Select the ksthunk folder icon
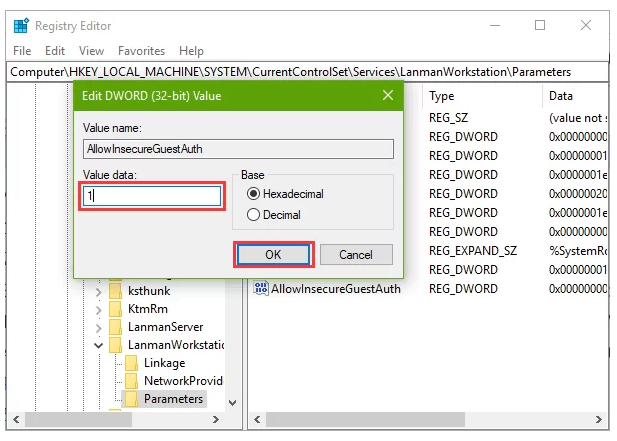 point(115,291)
